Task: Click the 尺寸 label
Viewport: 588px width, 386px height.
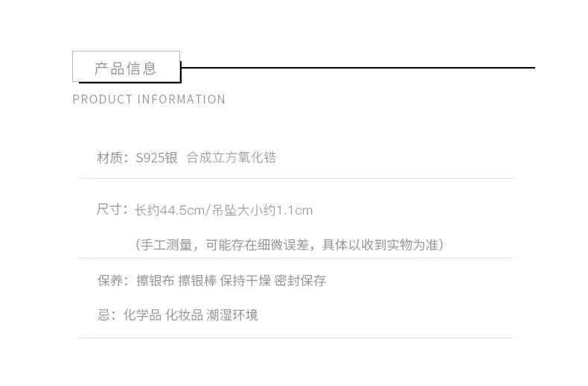Action: [x=110, y=210]
